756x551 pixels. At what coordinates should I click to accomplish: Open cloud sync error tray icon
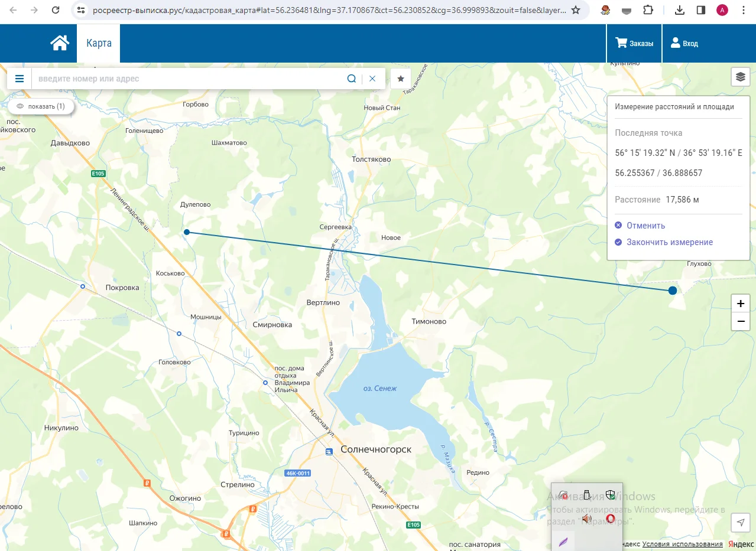coord(563,495)
